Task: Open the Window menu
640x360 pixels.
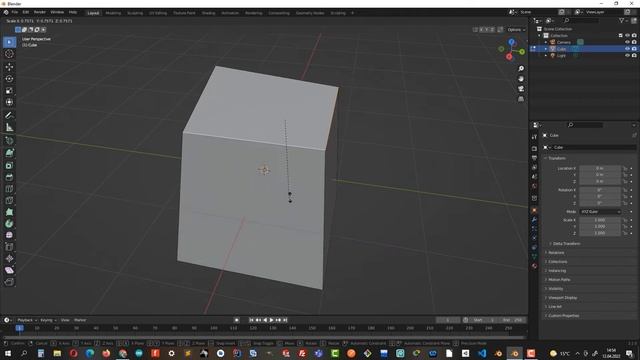Action: (57, 13)
